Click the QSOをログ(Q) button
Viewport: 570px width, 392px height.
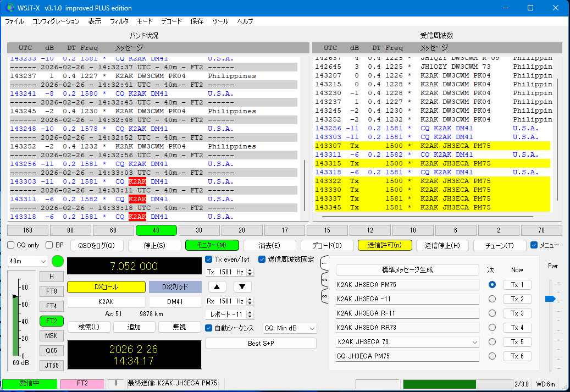click(x=97, y=245)
